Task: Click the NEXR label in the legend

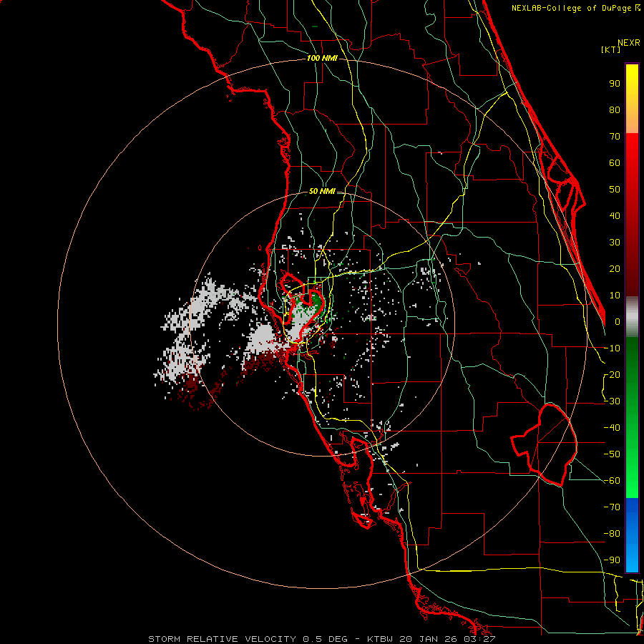Action: click(629, 43)
